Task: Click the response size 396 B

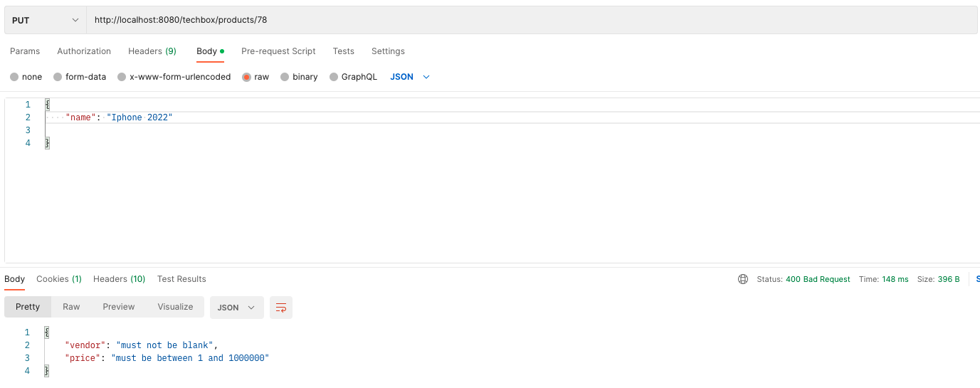Action: point(948,279)
